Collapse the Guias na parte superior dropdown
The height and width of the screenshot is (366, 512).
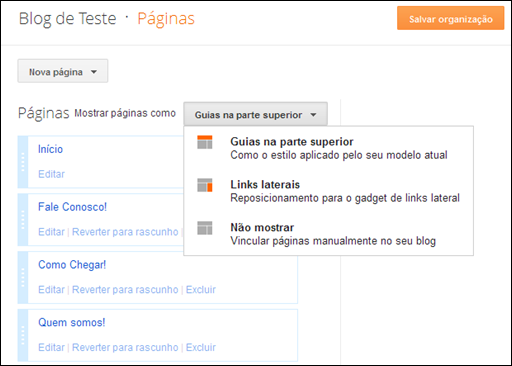(255, 114)
